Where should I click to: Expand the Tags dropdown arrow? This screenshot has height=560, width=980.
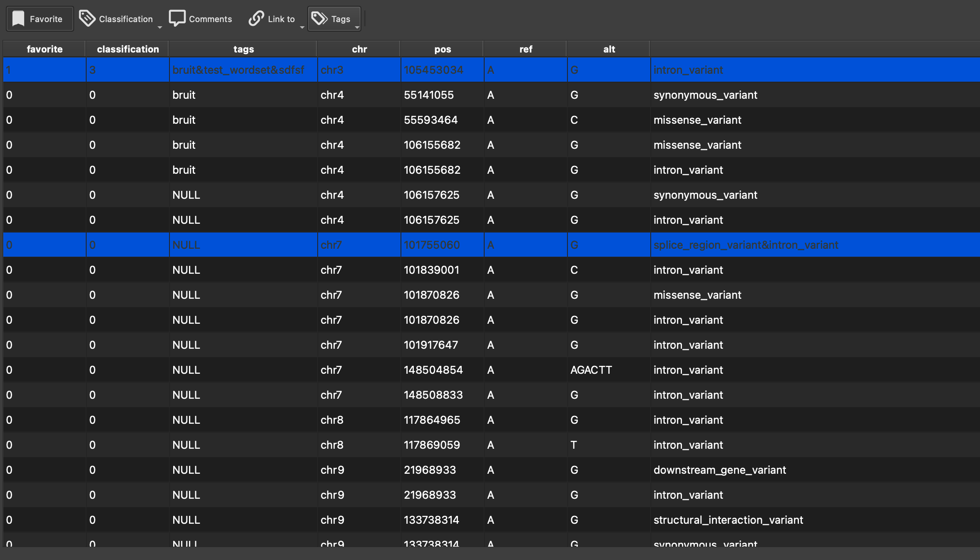click(357, 27)
